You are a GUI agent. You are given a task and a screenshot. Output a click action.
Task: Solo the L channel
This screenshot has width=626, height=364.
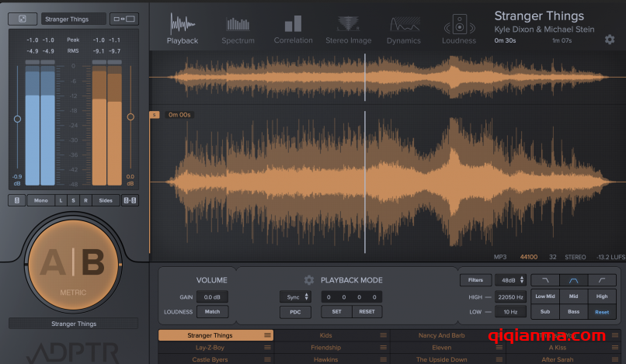(x=61, y=200)
